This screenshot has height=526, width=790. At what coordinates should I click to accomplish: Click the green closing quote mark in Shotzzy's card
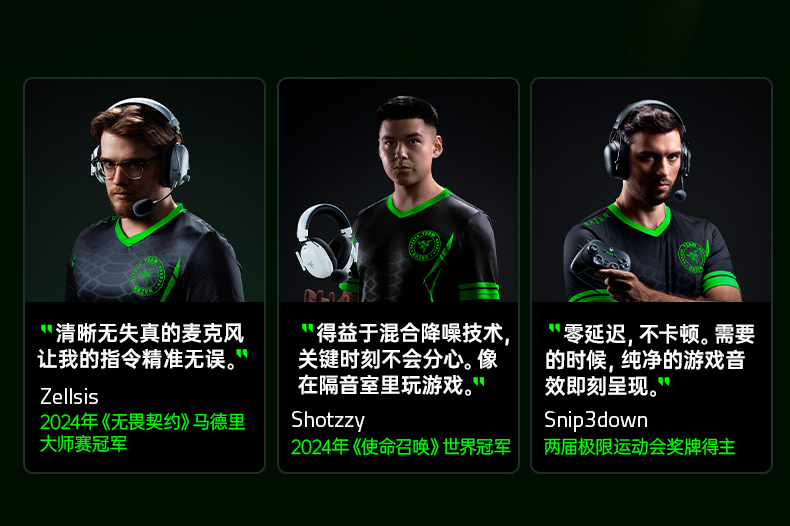(479, 382)
